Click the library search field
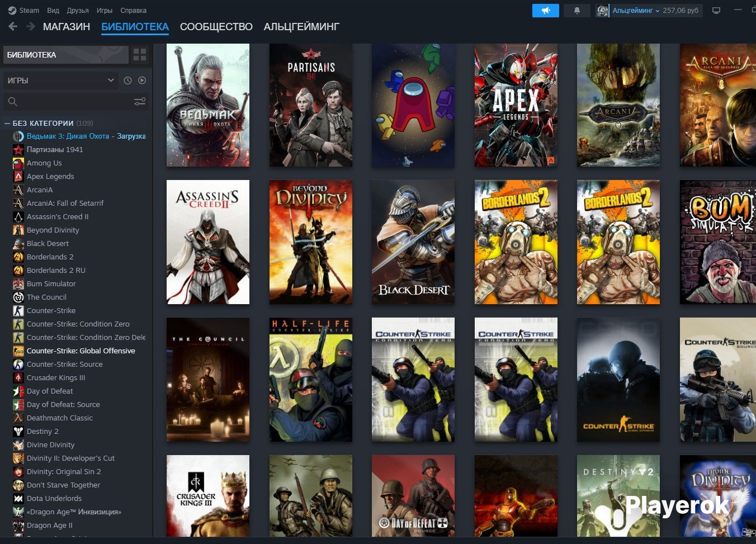Viewport: 756px width, 544px height. pos(76,102)
